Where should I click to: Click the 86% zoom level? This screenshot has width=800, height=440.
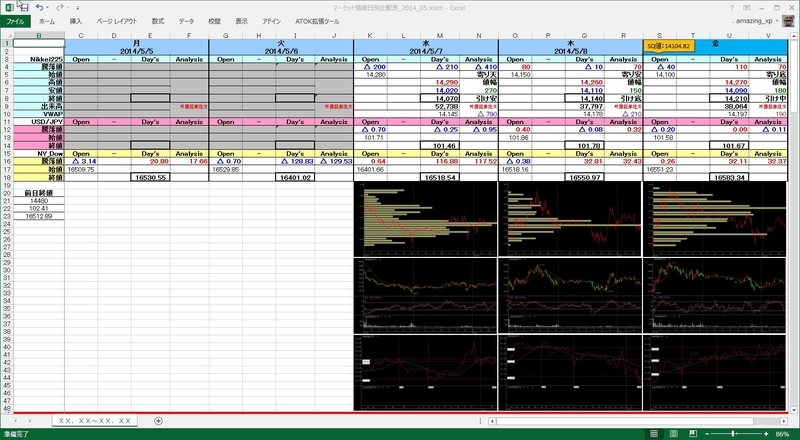(782, 434)
